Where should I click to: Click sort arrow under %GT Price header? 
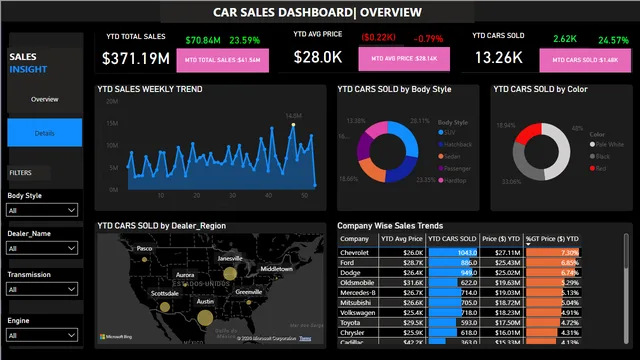[528, 244]
